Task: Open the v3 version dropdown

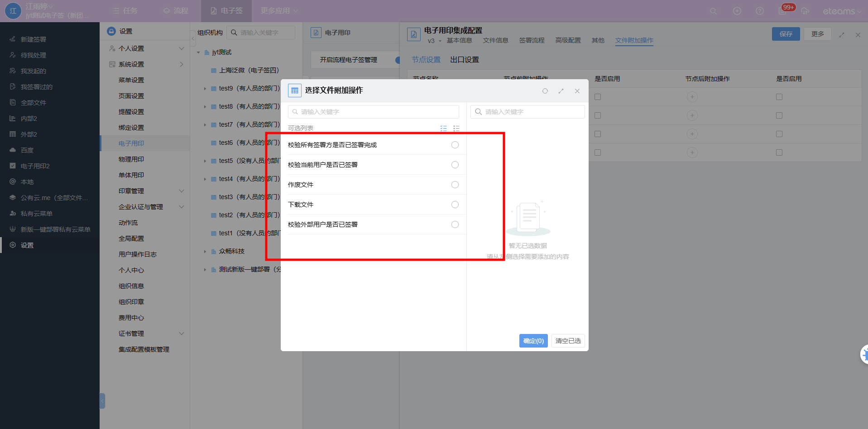Action: pyautogui.click(x=434, y=41)
